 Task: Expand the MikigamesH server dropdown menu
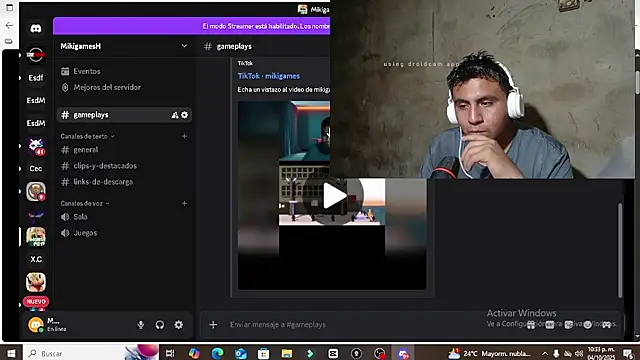click(x=184, y=46)
